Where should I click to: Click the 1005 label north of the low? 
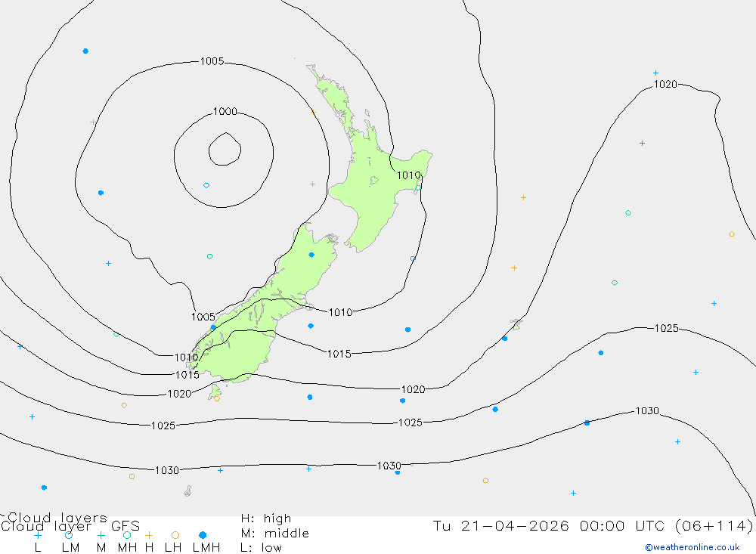pyautogui.click(x=212, y=61)
